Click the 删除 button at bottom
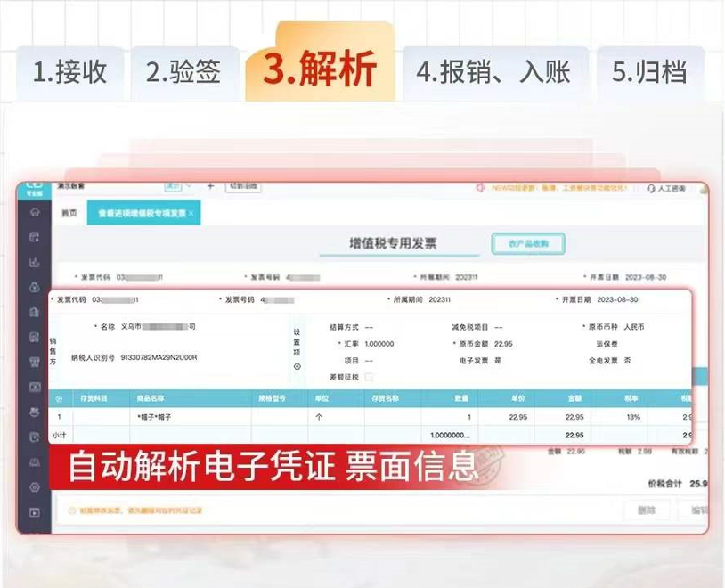The image size is (725, 588). coord(646,510)
